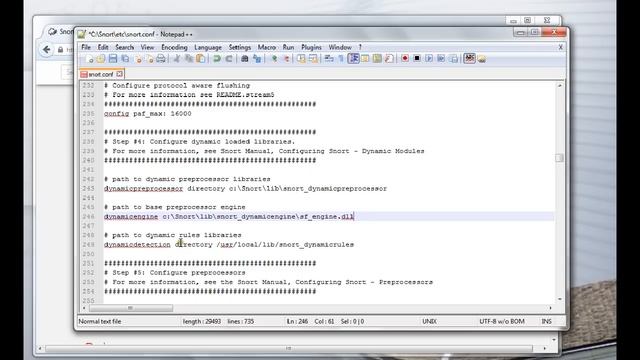Stop macro recording with the black square
The image size is (640, 360).
pyautogui.click(x=417, y=59)
